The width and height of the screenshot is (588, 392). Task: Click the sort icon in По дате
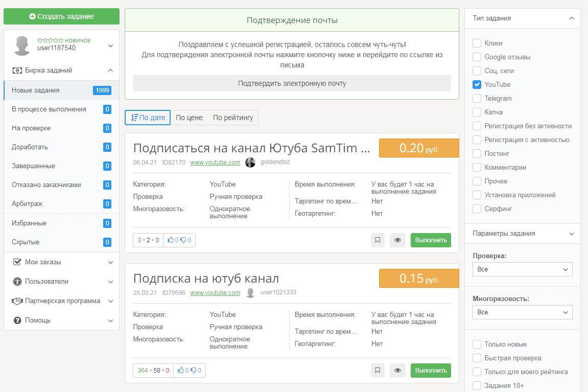134,118
